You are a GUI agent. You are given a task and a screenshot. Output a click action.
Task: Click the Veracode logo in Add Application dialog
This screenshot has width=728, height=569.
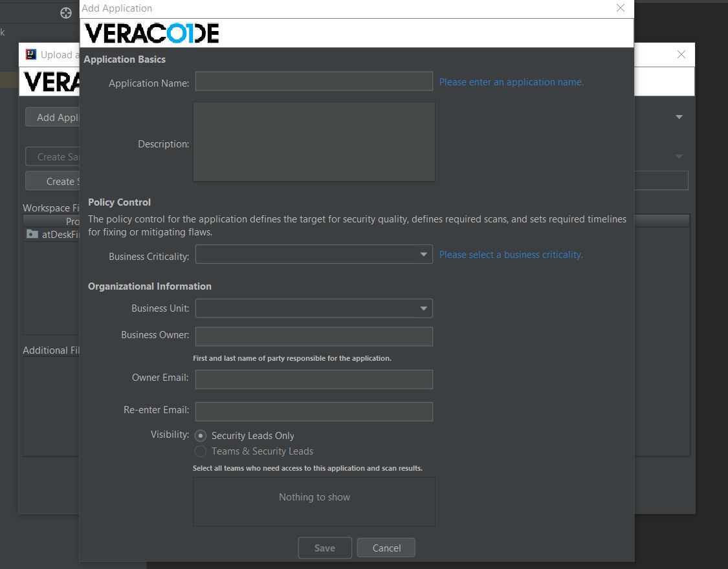(152, 33)
